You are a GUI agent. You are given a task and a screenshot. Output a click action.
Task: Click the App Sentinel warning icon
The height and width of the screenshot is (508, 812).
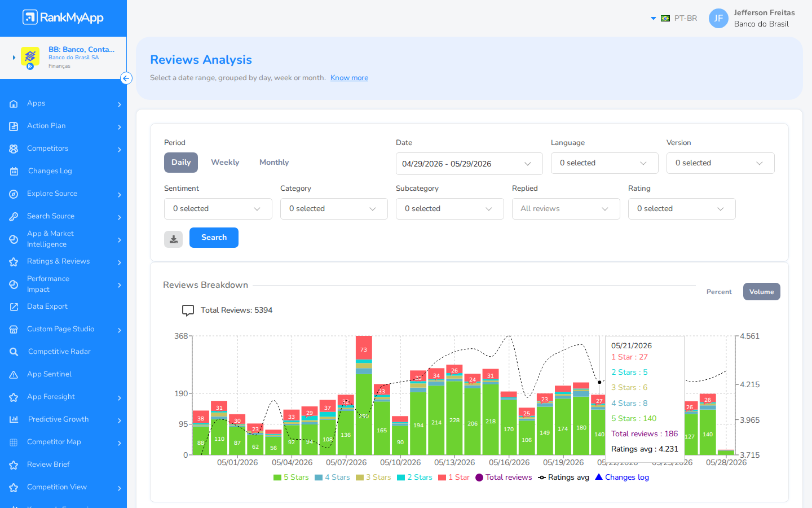click(x=14, y=375)
